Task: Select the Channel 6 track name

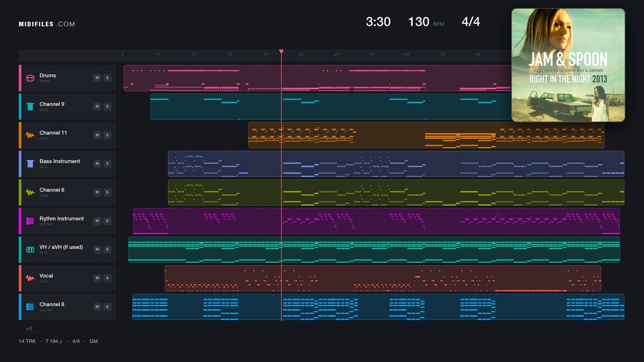Action: [52, 190]
